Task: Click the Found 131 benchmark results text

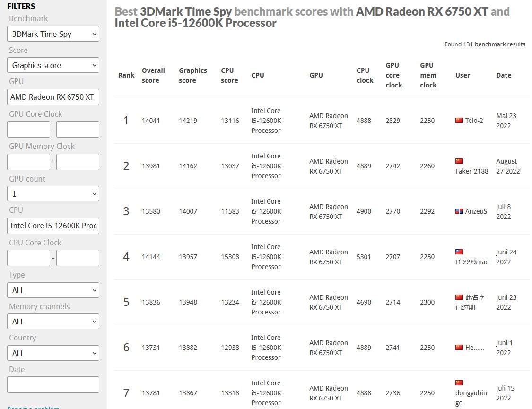Action: pos(485,44)
